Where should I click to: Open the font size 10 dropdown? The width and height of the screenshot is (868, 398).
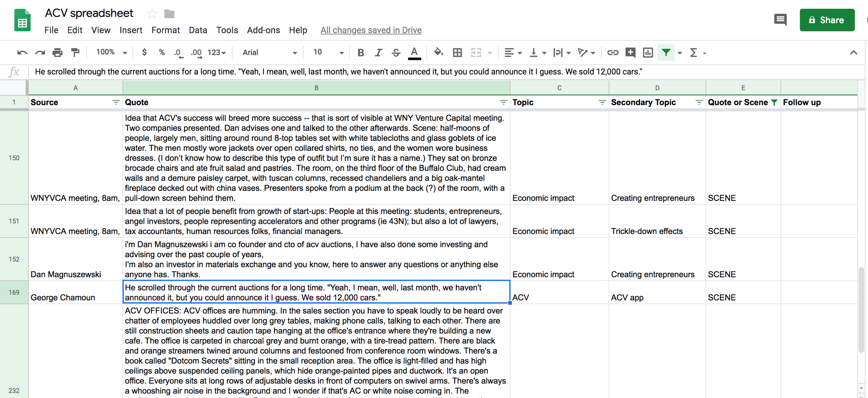pyautogui.click(x=328, y=52)
